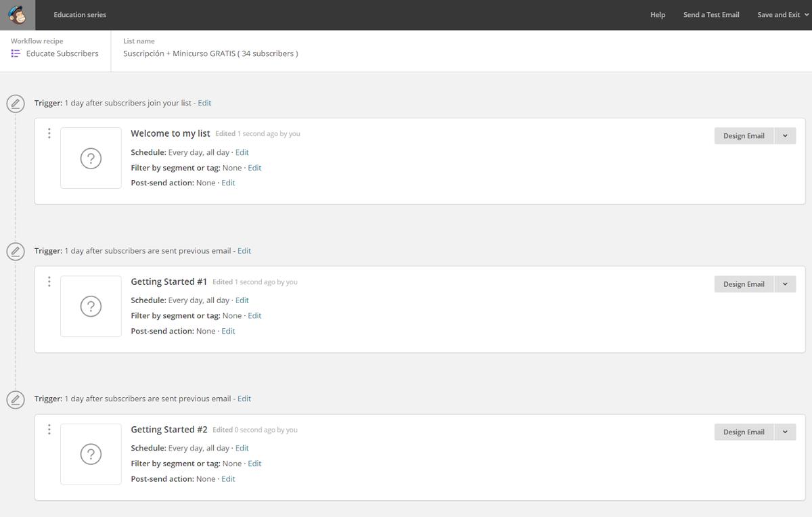Edit the join-your-list trigger
Image resolution: width=812 pixels, height=517 pixels.
point(204,103)
